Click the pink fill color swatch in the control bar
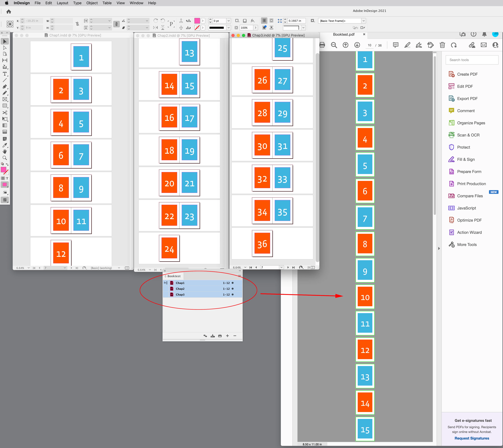The width and height of the screenshot is (503, 448). point(197,21)
